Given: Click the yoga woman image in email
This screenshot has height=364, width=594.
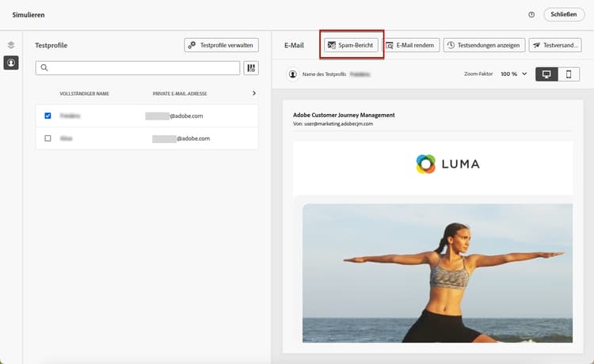Looking at the screenshot, I should pos(437,273).
